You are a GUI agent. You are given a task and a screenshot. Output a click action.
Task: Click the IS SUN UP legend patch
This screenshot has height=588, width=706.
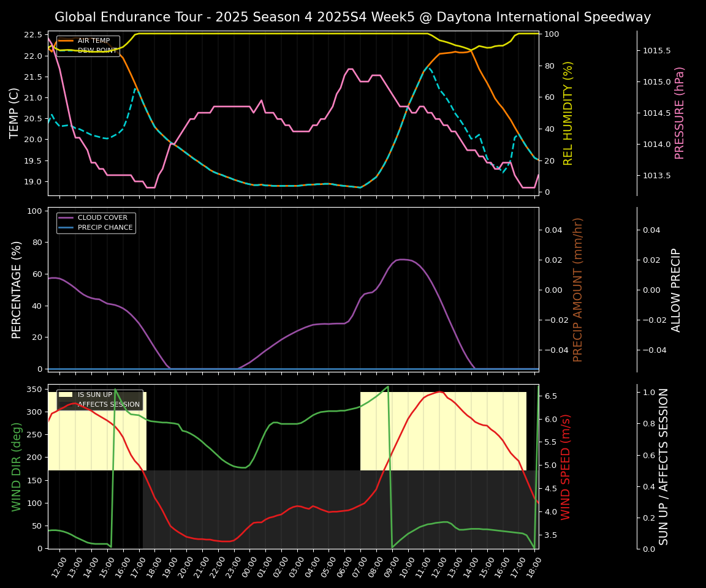point(67,395)
